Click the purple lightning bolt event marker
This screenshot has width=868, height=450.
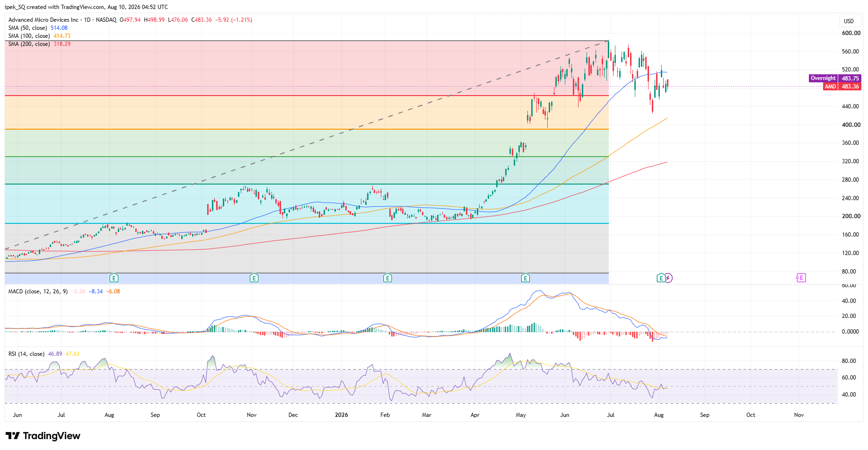point(668,278)
